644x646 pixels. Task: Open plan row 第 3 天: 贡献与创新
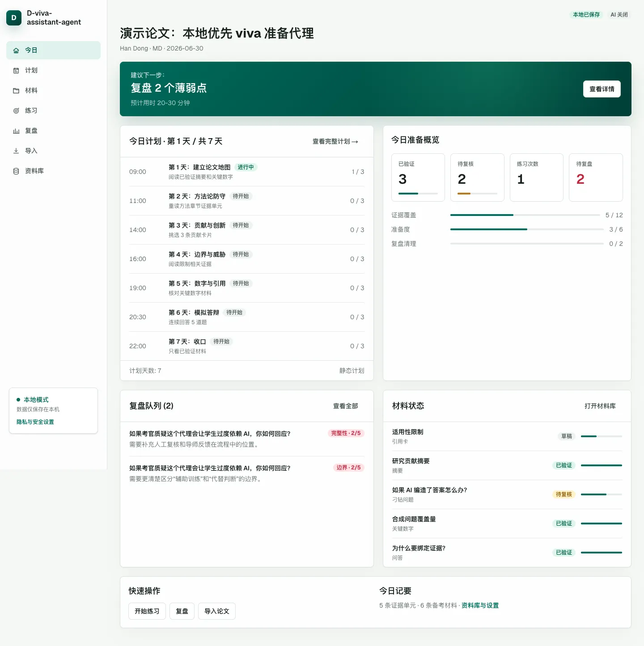[x=247, y=230]
